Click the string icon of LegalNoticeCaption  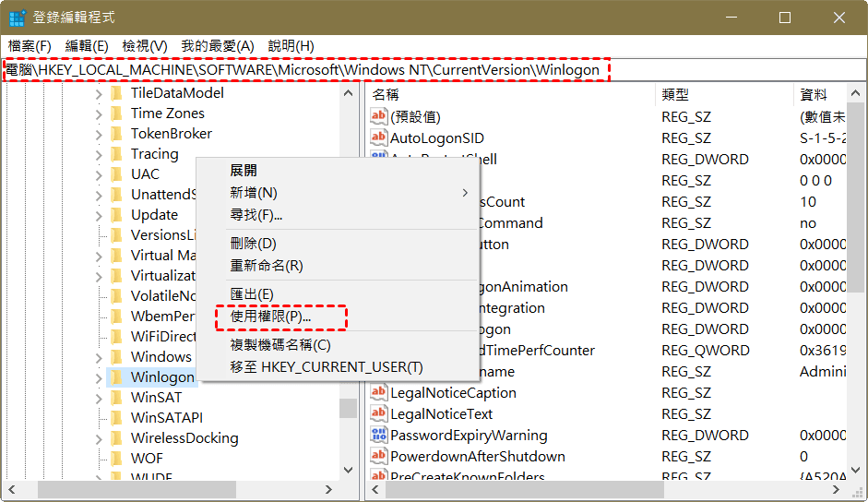pos(378,392)
